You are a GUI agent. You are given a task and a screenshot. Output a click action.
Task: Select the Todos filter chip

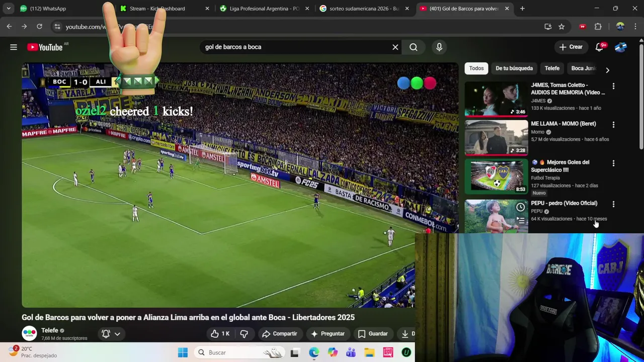tap(476, 68)
